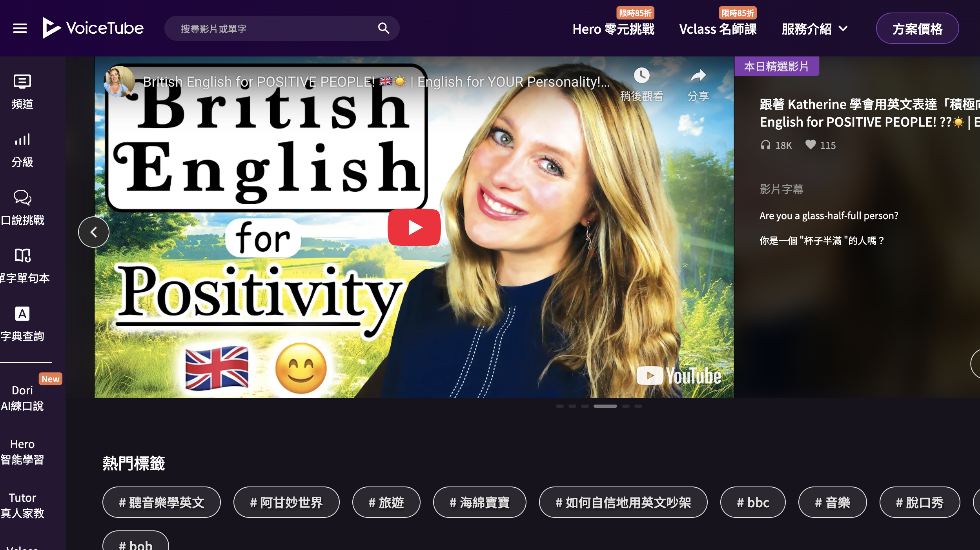Select the active carousel indicator bar
980x550 pixels.
(605, 406)
